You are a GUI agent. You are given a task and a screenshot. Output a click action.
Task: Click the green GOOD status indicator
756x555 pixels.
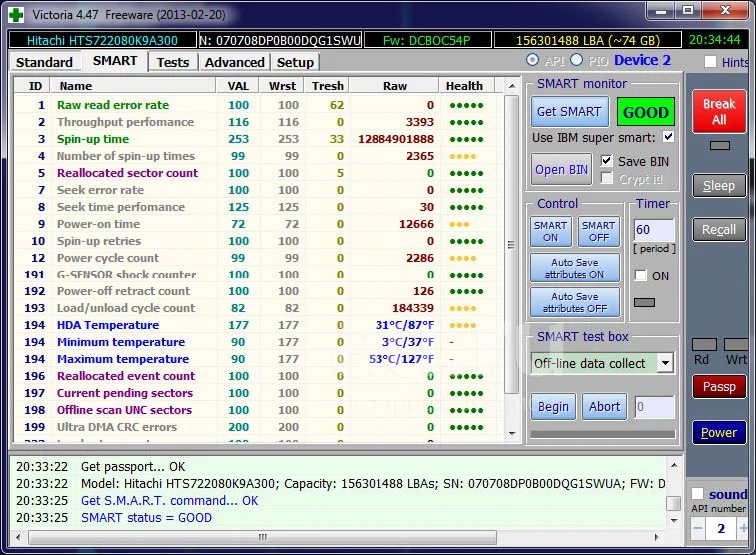[x=645, y=112]
